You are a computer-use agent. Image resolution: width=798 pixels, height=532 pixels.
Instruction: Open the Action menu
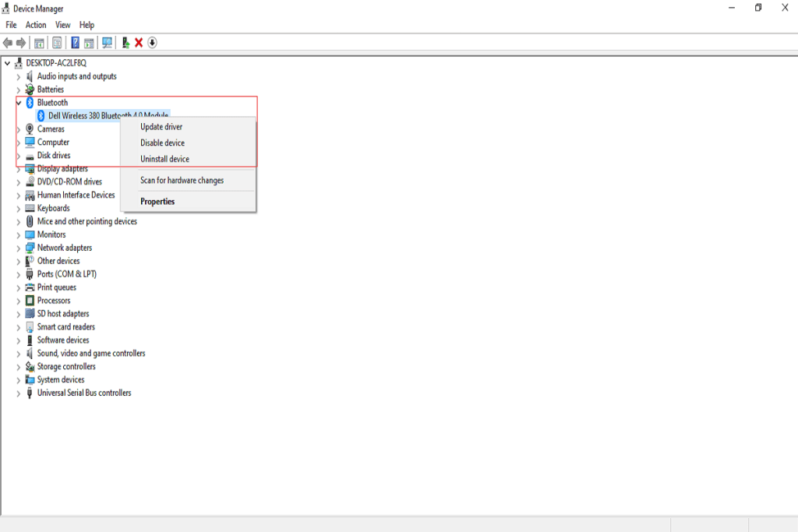coord(36,25)
